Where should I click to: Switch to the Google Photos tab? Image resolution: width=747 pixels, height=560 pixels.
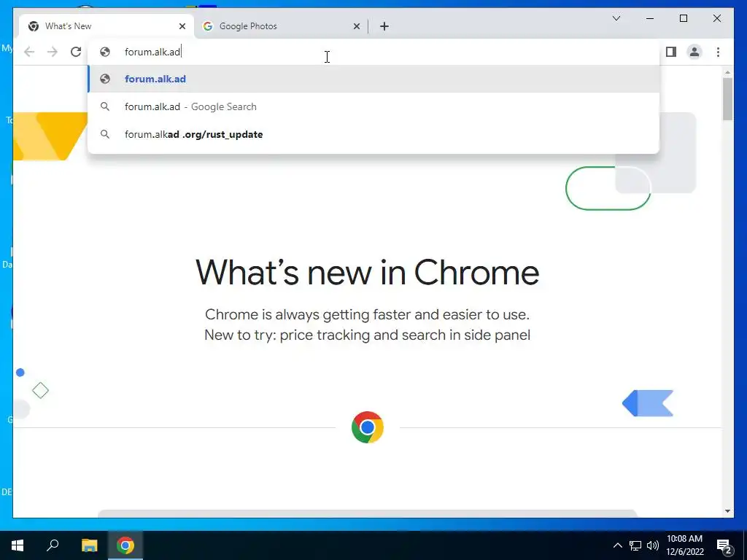[x=281, y=26]
